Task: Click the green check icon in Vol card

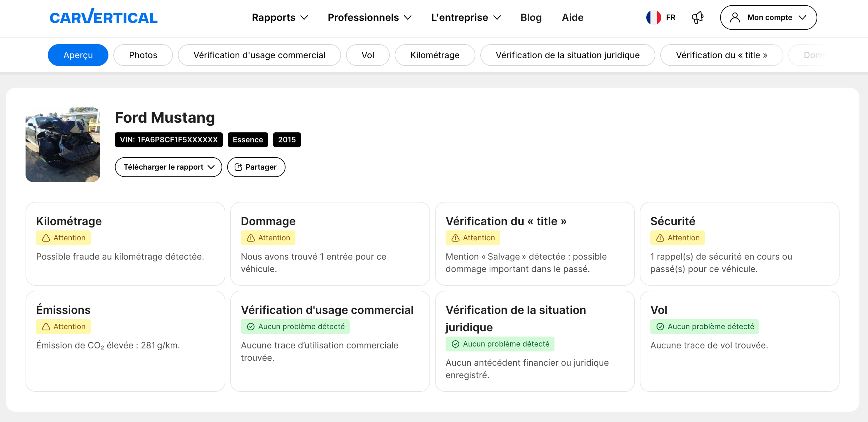Action: [x=660, y=326]
